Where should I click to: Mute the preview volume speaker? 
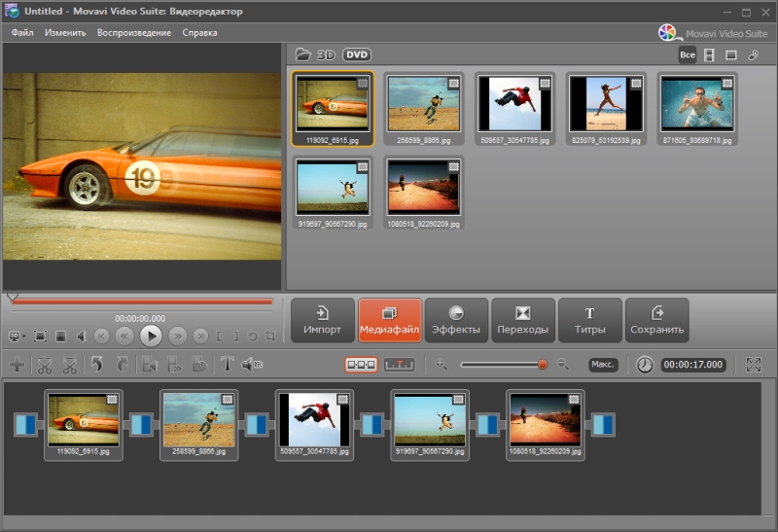(82, 337)
